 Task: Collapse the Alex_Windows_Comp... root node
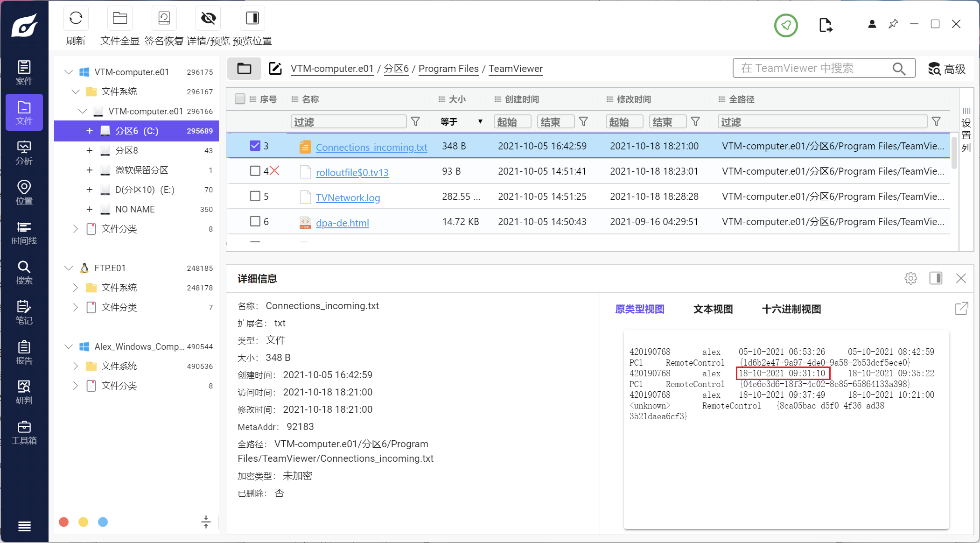(x=69, y=346)
